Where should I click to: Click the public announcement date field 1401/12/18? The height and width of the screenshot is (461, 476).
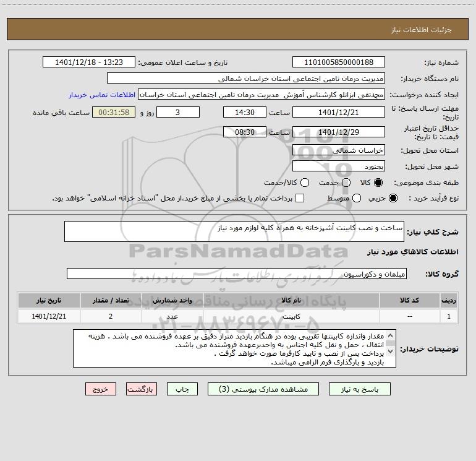(x=89, y=62)
